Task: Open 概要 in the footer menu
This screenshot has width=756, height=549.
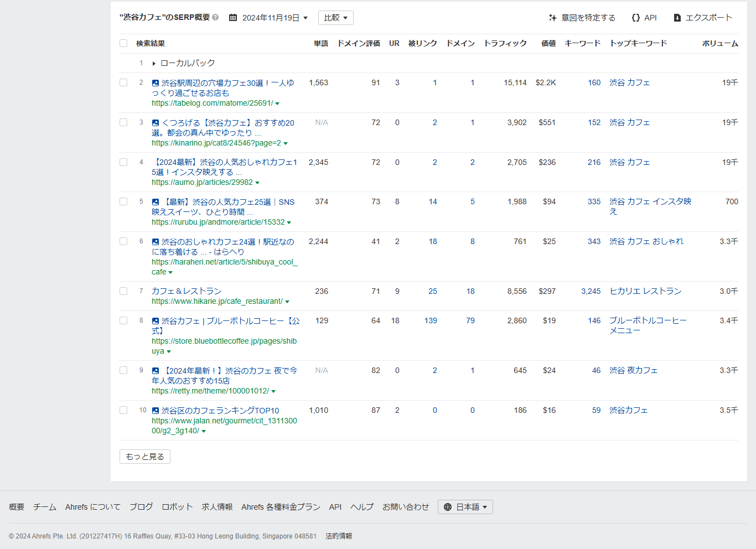Action: pyautogui.click(x=17, y=507)
